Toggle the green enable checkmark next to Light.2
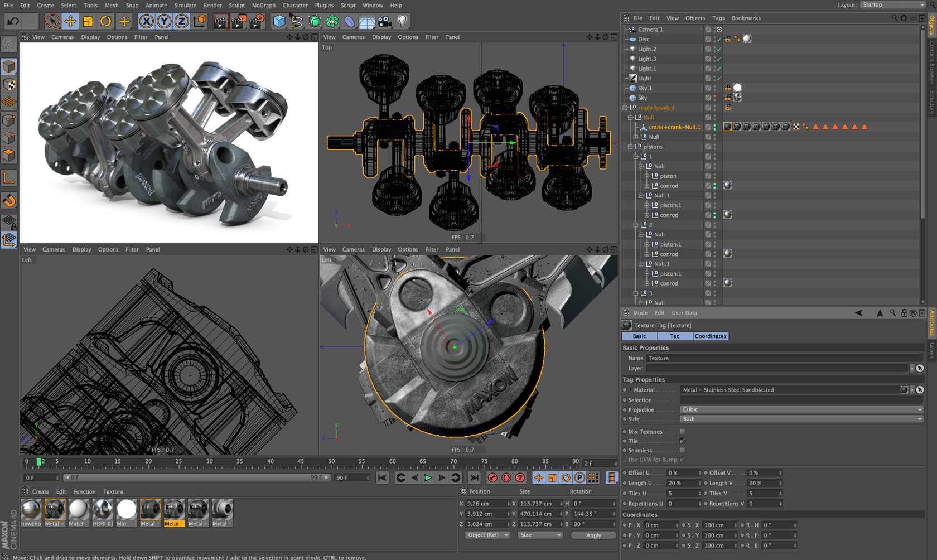This screenshot has height=560, width=937. click(720, 49)
